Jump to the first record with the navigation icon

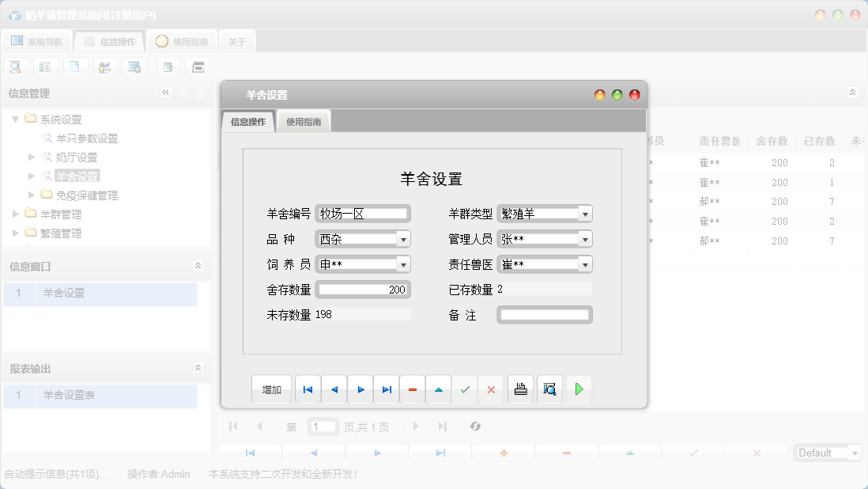tap(308, 389)
